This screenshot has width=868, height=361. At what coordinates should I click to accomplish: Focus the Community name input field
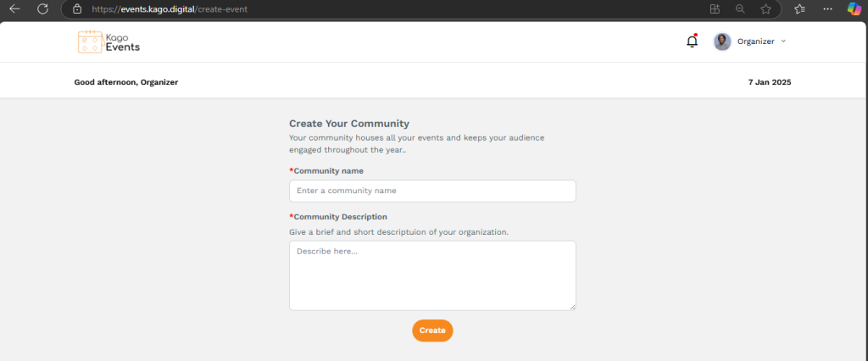(432, 191)
